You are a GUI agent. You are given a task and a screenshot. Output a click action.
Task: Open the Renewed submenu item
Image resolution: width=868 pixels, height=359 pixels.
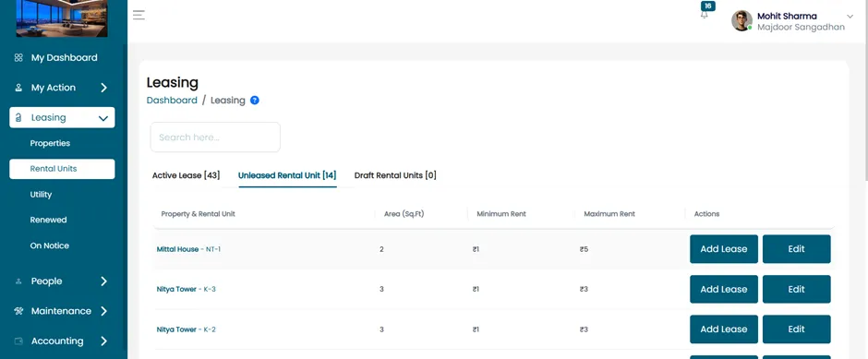(x=48, y=220)
